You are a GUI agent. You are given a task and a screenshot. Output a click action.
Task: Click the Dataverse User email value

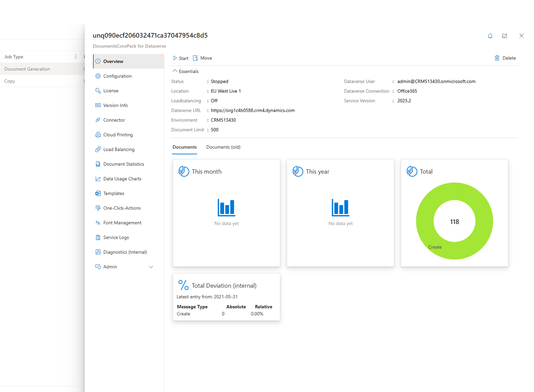[436, 81]
